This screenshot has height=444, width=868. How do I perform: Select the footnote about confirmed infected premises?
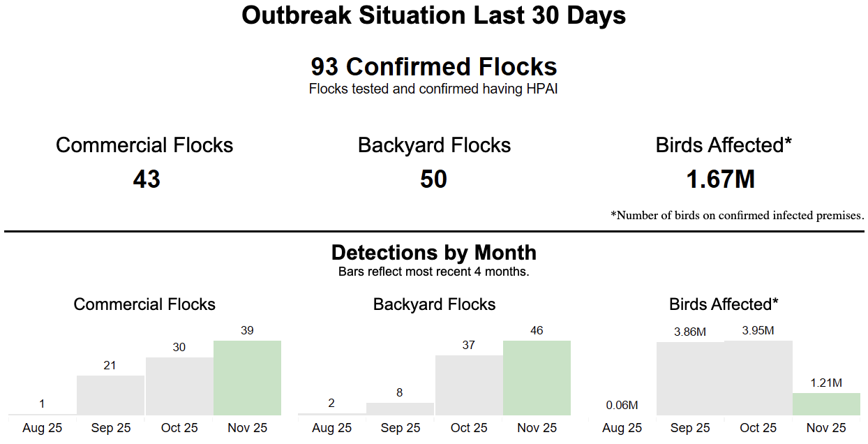tap(738, 215)
